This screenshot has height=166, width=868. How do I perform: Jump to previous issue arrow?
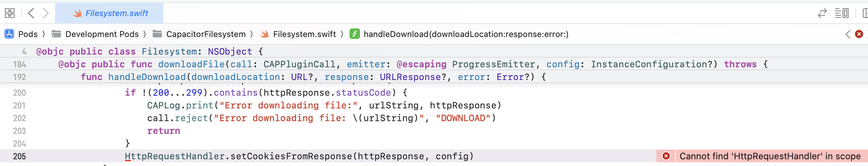pos(848,34)
